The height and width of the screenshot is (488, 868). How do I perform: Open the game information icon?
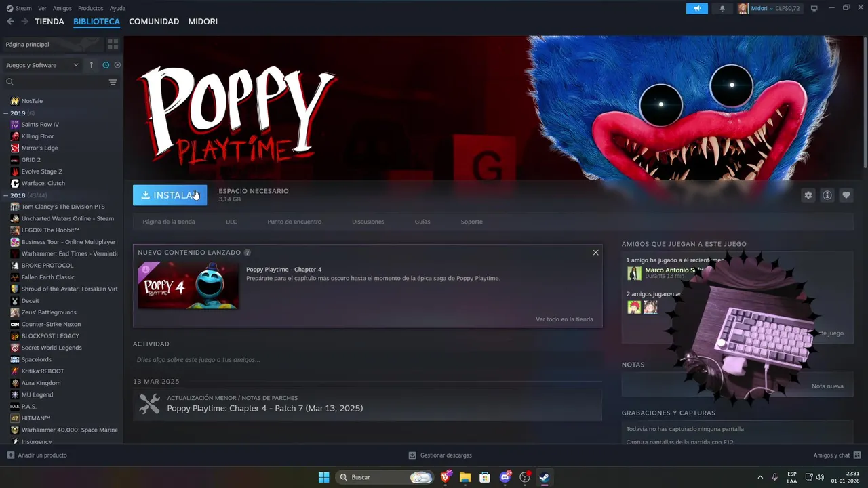click(x=827, y=195)
